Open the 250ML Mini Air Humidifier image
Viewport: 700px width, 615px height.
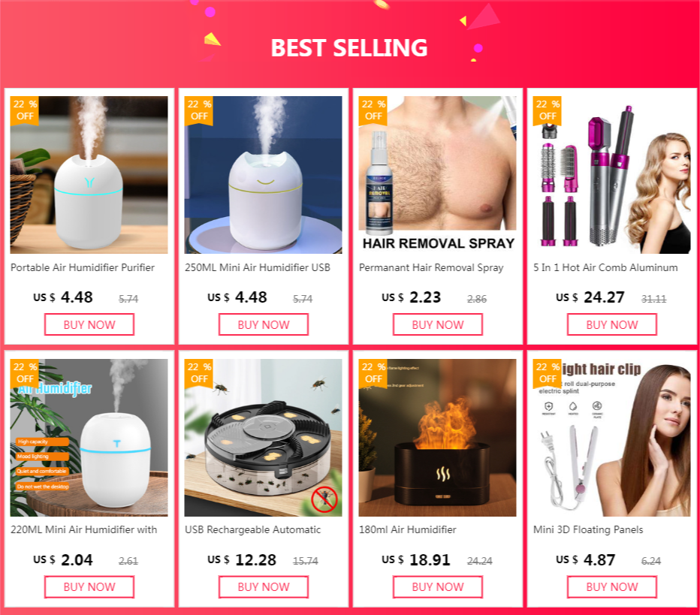(x=264, y=175)
